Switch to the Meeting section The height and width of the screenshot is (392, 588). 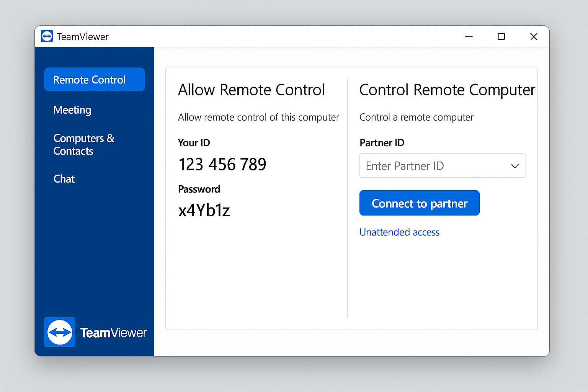coord(72,110)
